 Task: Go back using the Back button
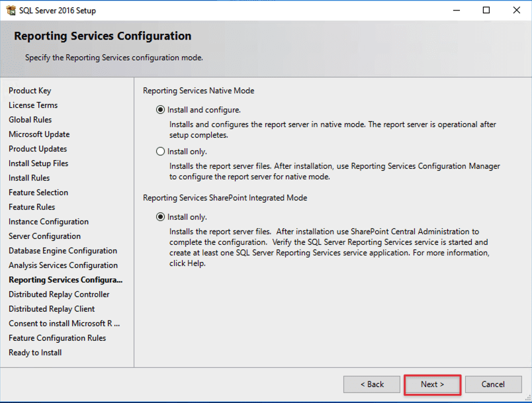(372, 384)
